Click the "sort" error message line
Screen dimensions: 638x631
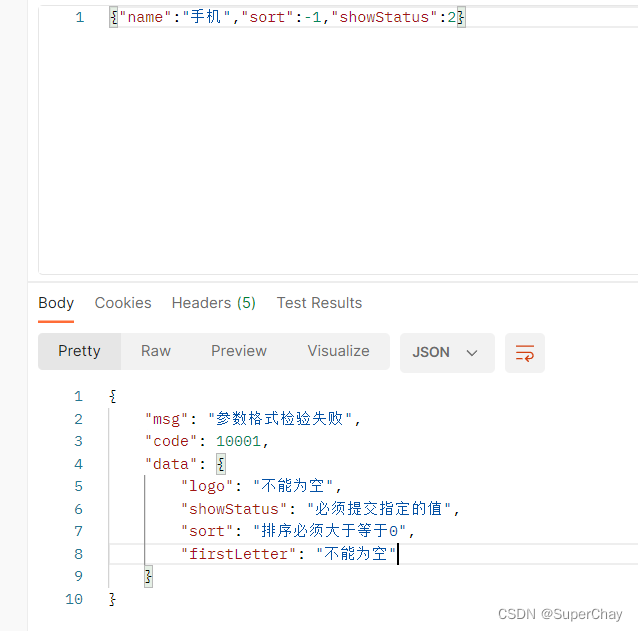click(297, 531)
